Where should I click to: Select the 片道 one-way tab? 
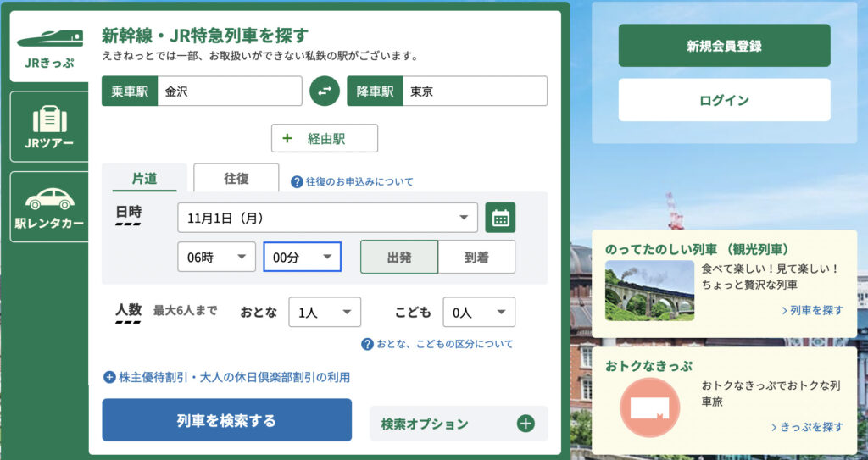tap(144, 178)
